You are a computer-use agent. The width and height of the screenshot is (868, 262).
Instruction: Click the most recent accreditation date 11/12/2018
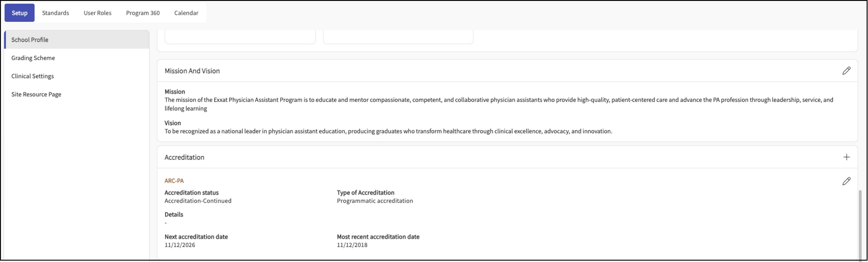[352, 245]
